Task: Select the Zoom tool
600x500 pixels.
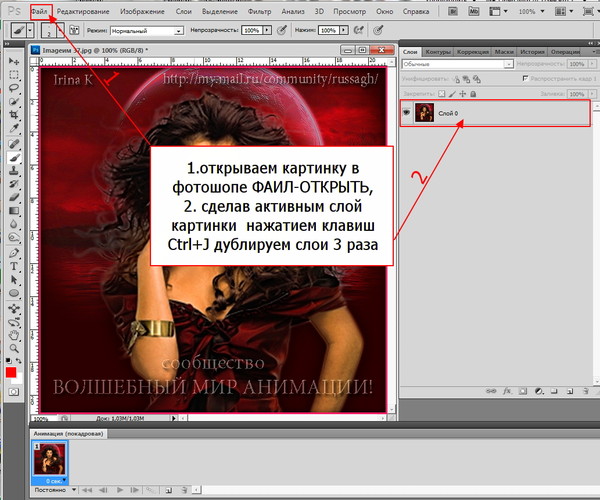Action: click(x=14, y=349)
